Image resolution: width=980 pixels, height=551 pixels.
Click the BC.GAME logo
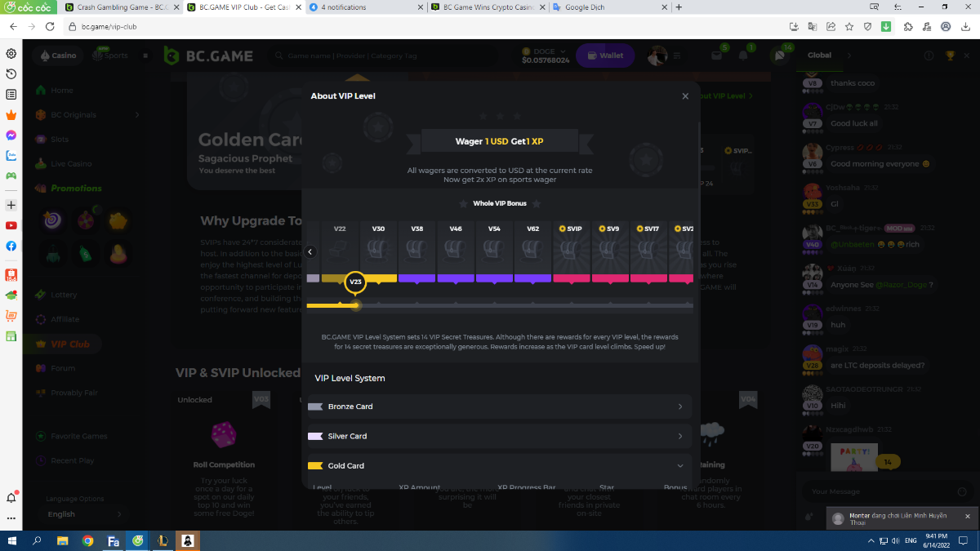click(209, 56)
